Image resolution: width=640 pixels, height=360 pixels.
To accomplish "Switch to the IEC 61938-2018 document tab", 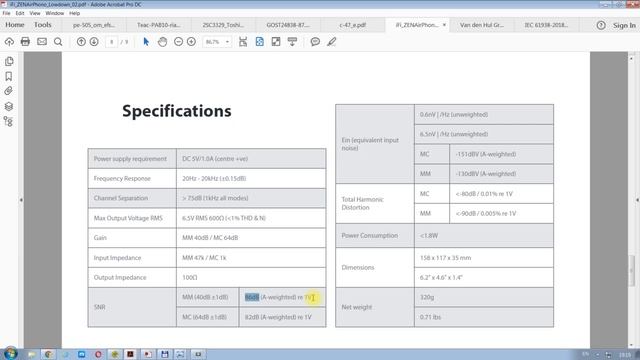I will (546, 25).
